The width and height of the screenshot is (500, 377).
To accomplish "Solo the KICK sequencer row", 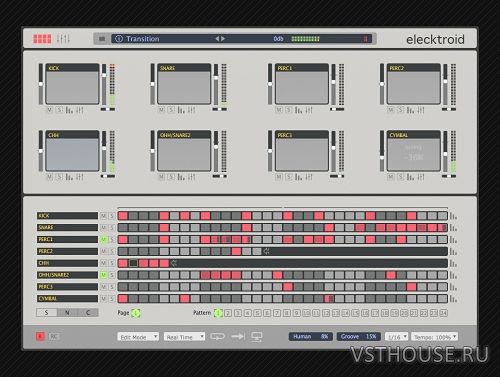I will 112,216.
